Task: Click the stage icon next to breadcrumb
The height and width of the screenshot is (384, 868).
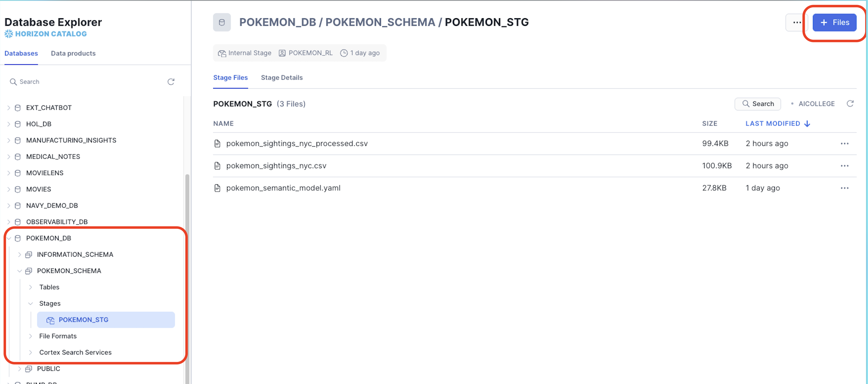Action: click(x=222, y=23)
